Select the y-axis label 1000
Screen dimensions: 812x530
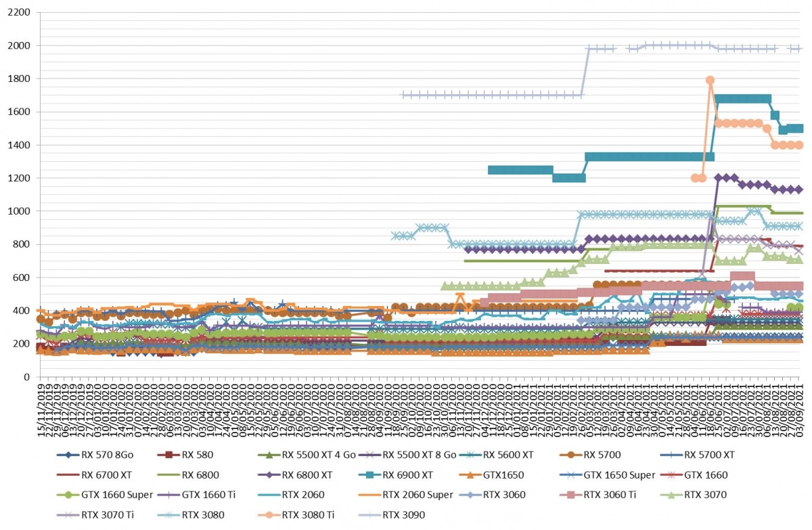click(20, 212)
